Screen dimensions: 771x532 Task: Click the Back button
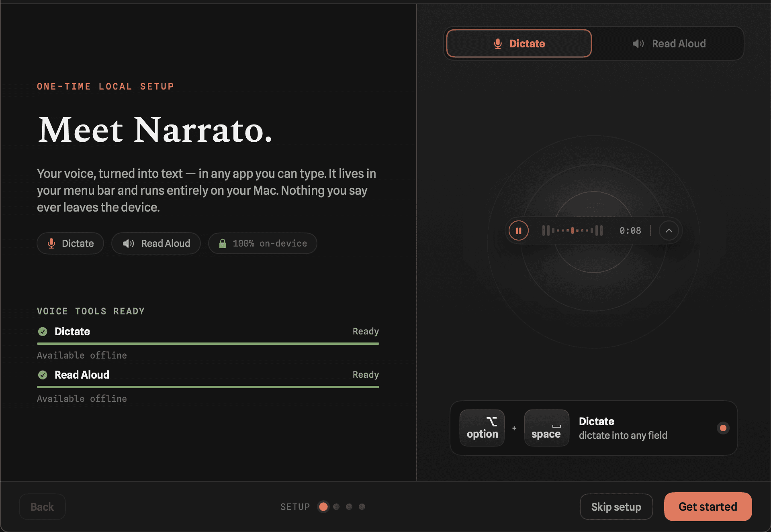coord(42,507)
